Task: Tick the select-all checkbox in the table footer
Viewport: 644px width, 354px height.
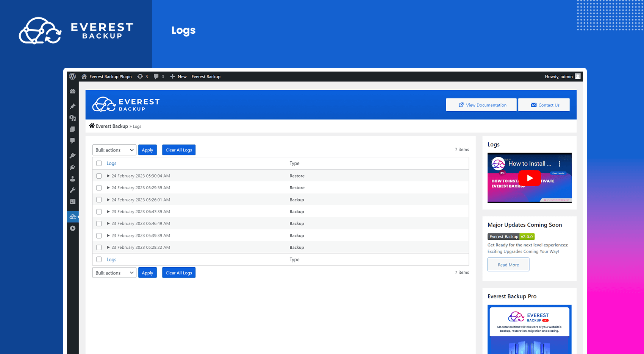Action: click(99, 259)
